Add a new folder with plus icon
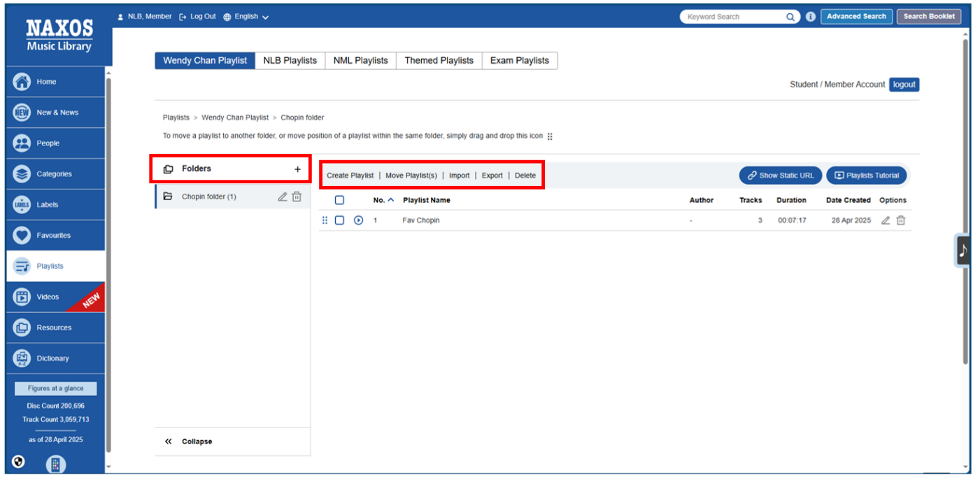Image resolution: width=980 pixels, height=482 pixels. (297, 169)
